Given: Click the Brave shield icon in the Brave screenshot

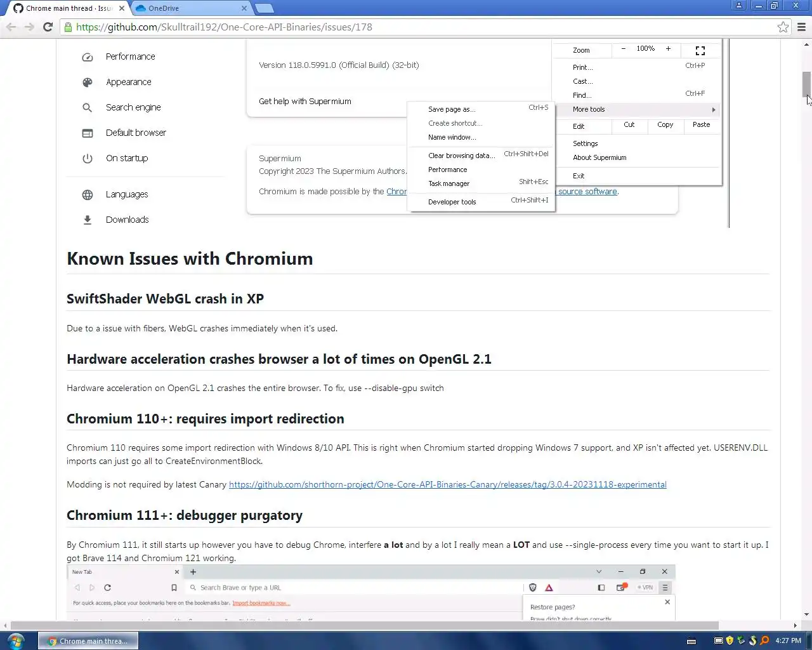Looking at the screenshot, I should pyautogui.click(x=533, y=588).
